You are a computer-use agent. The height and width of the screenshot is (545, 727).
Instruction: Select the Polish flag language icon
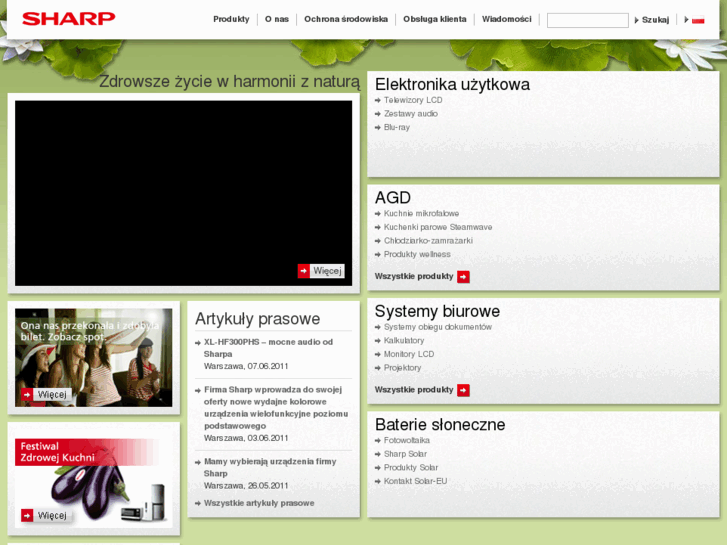pos(698,20)
